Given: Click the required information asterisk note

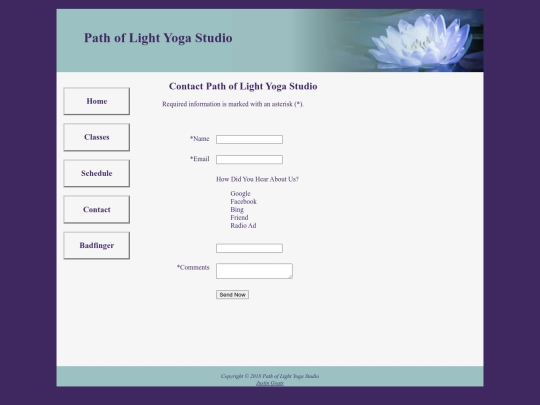Looking at the screenshot, I should pos(233,104).
